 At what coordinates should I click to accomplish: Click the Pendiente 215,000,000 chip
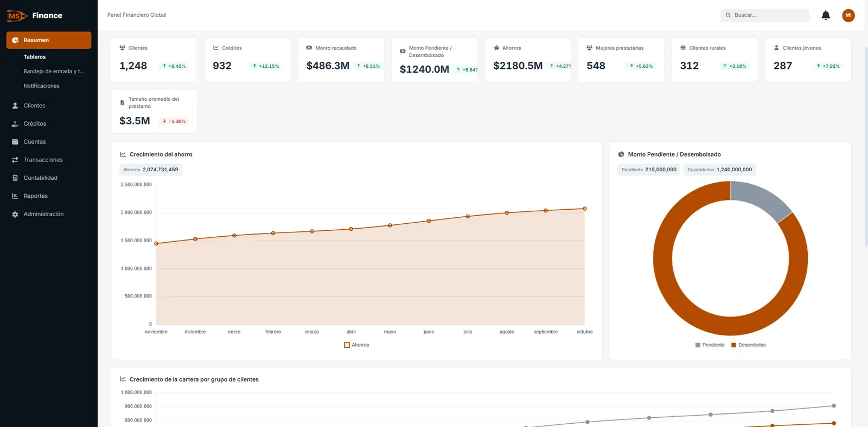[649, 170]
